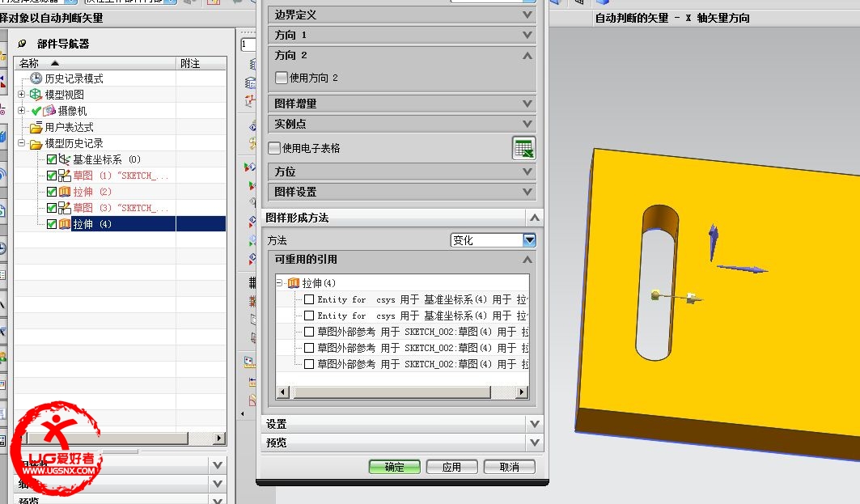Image resolution: width=860 pixels, height=504 pixels.
Task: Click the folder icon of 模型历史记录
Action: click(36, 144)
